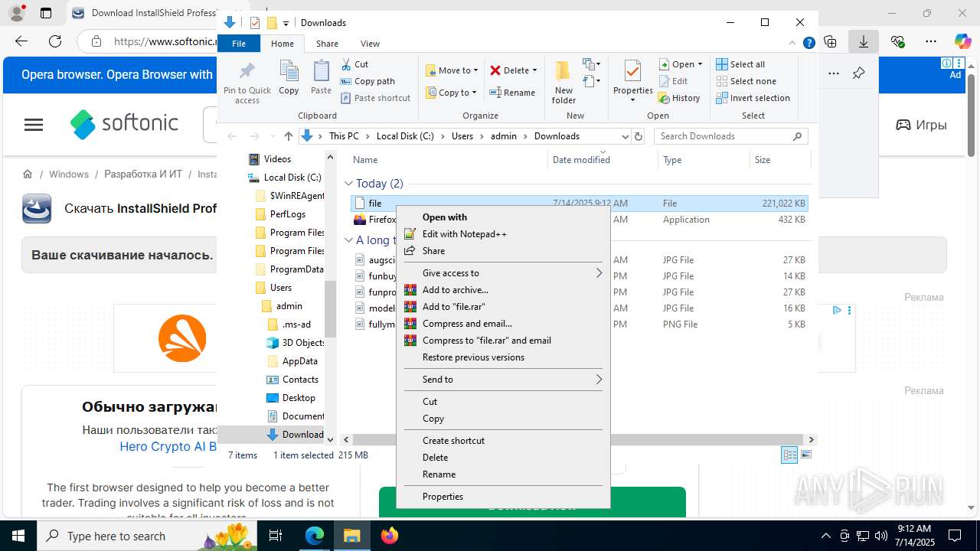Click the Task View taskbar icon

point(276,536)
